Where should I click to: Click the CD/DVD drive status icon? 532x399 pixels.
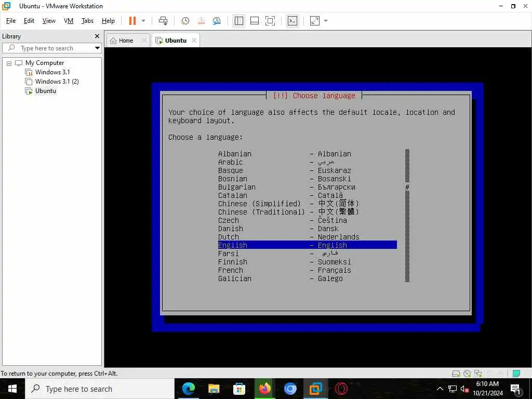pyautogui.click(x=467, y=374)
